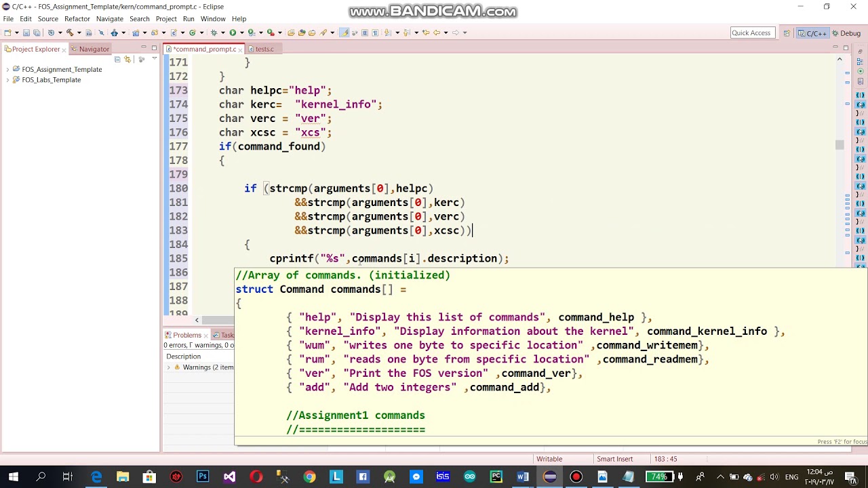
Task: Click the Save icon in the toolbar
Action: coord(26,33)
